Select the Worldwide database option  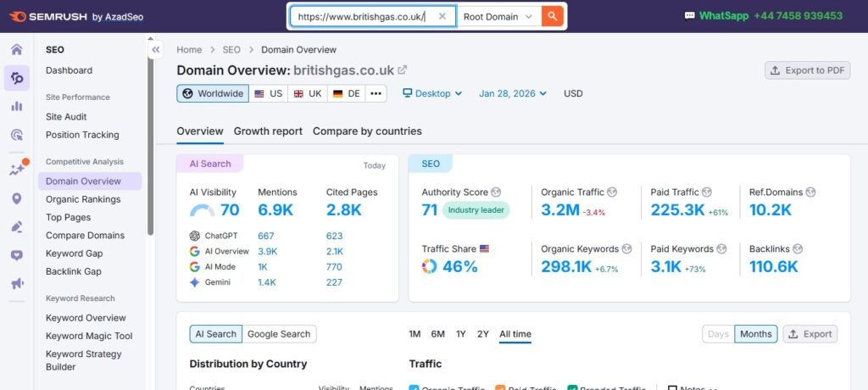(212, 93)
